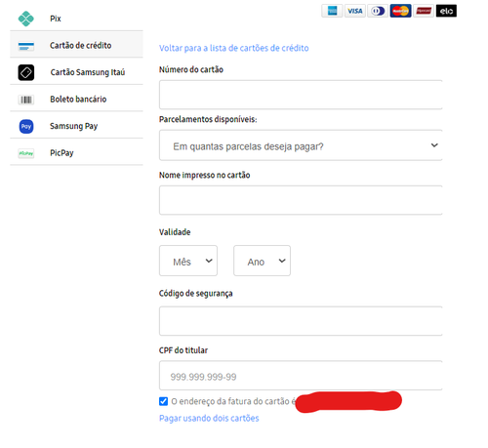Go back via Voltar para a lista de cartões link
The height and width of the screenshot is (448, 488).
(234, 48)
